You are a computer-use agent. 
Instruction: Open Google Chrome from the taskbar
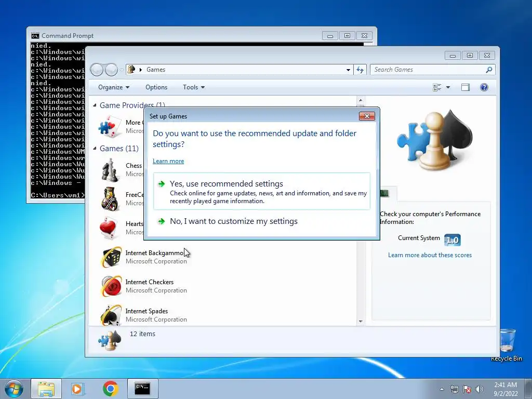click(110, 389)
